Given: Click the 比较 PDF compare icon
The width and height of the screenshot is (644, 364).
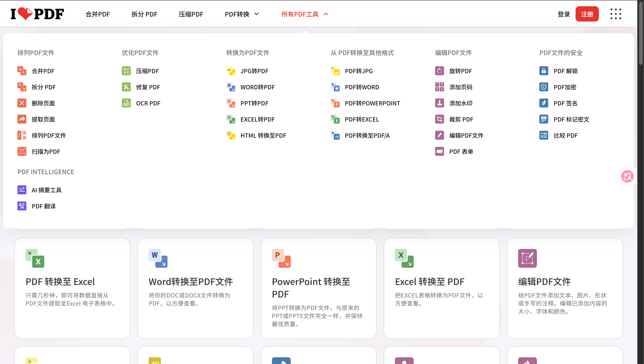Looking at the screenshot, I should pyautogui.click(x=544, y=135).
